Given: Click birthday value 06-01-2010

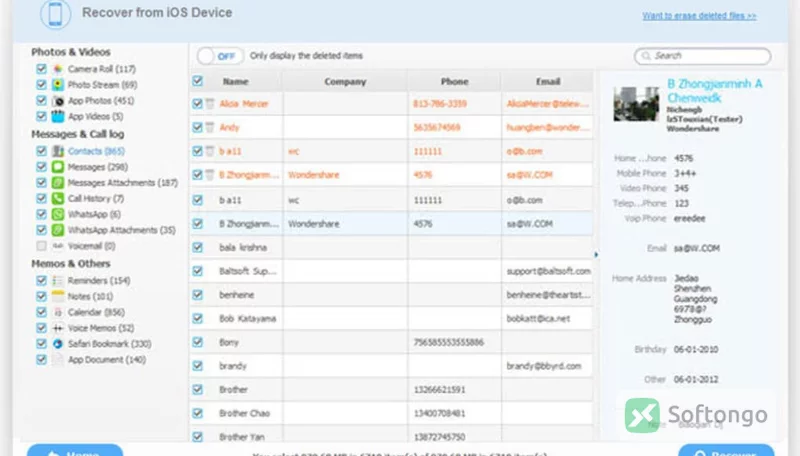Looking at the screenshot, I should 696,349.
